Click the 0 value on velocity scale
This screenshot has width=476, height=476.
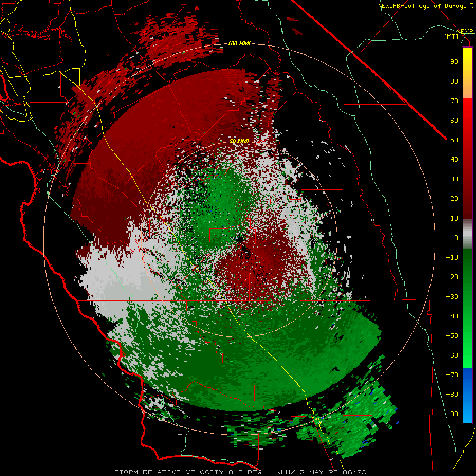coord(456,237)
